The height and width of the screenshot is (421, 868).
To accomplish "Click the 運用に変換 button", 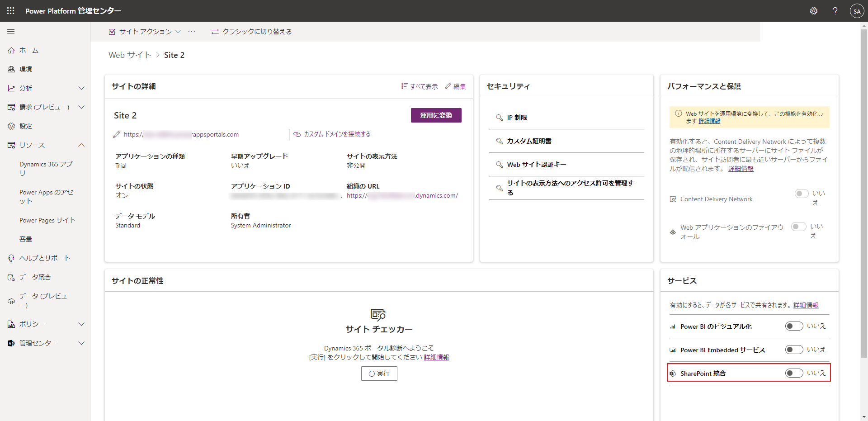I will pyautogui.click(x=436, y=115).
